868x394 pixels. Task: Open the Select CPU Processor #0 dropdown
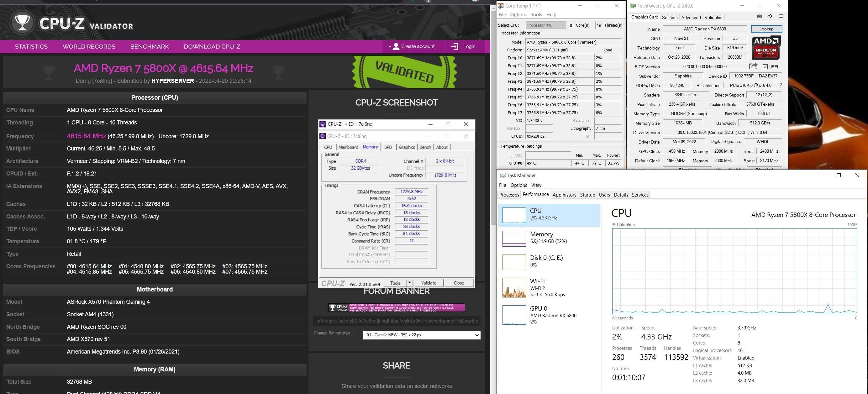[x=545, y=25]
